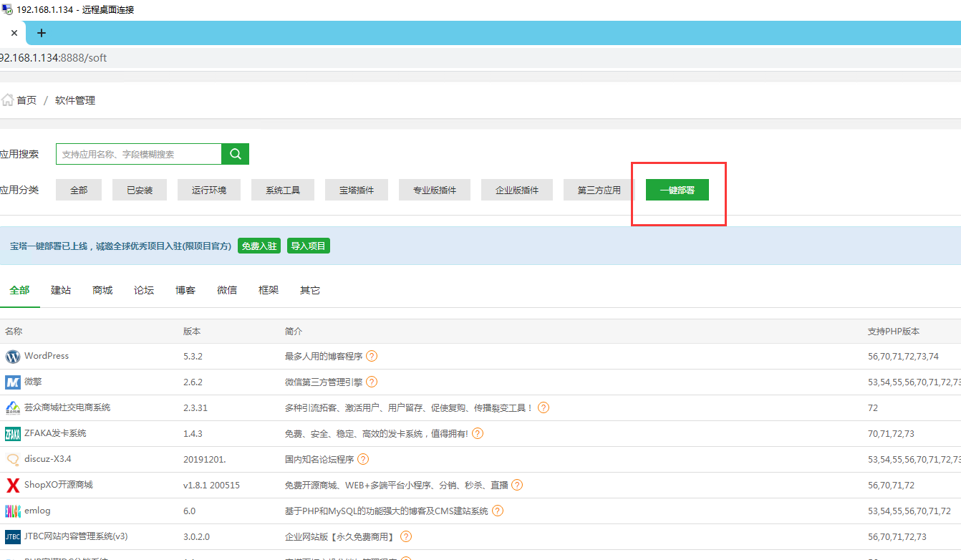The image size is (961, 560).
Task: Click the 国内知名论坛程序 description text
Action: pos(319,459)
